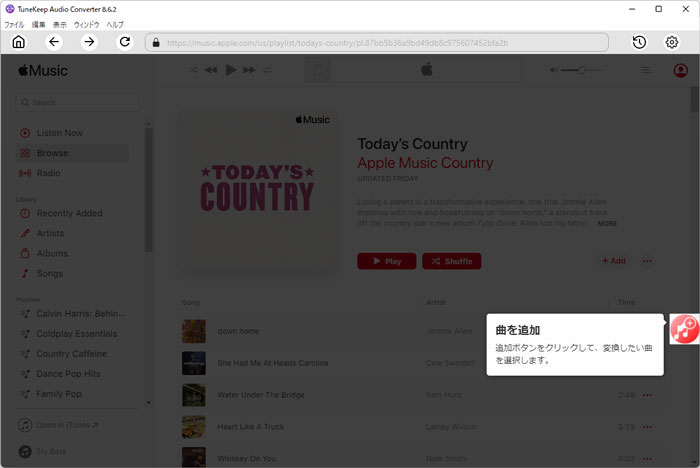The width and height of the screenshot is (700, 468).
Task: Click the play button in player bar
Action: (x=231, y=70)
